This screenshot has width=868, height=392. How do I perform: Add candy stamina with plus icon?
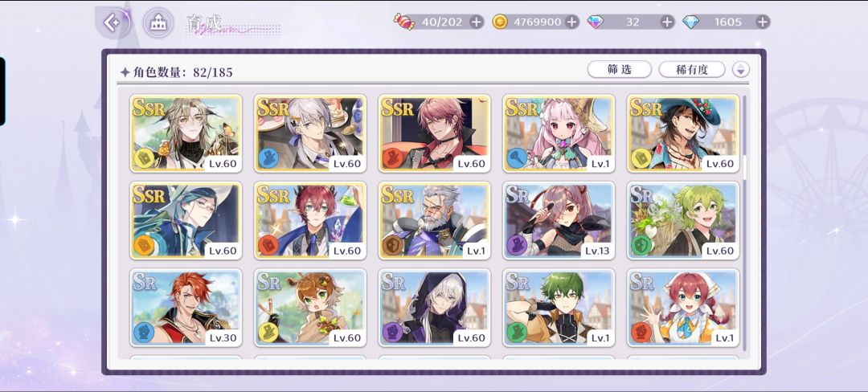tap(476, 22)
